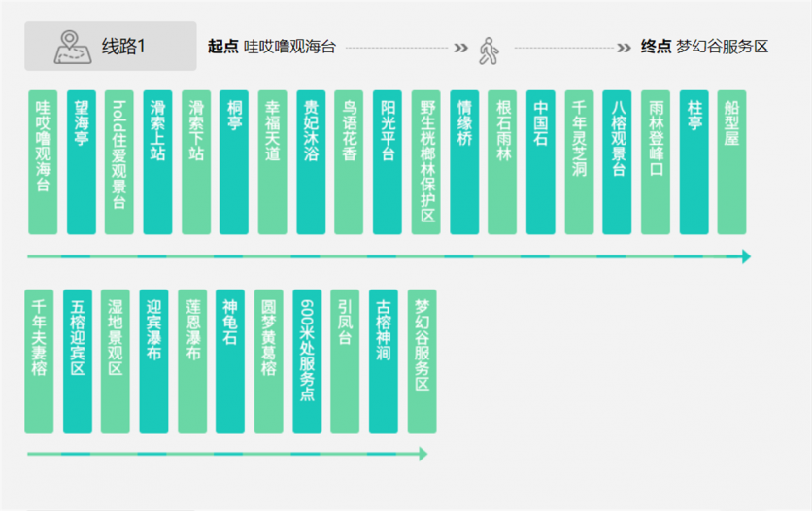Screen dimensions: 812x511
Task: Open the 望海亭 stop card
Action: tap(82, 162)
